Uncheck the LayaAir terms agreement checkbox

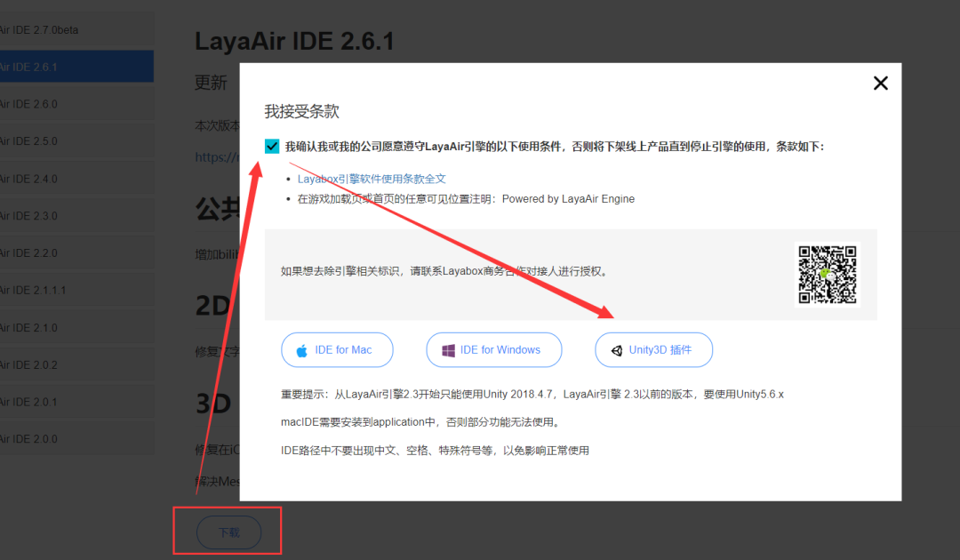point(272,147)
